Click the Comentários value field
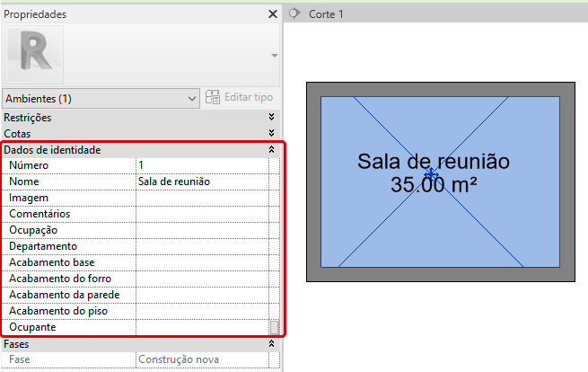The width and height of the screenshot is (588, 372). (201, 214)
